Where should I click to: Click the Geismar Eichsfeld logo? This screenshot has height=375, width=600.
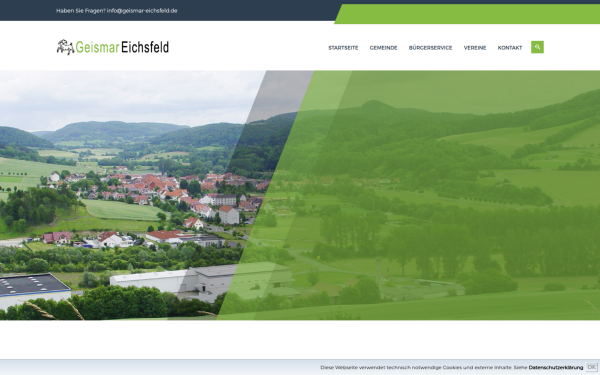coord(113,47)
